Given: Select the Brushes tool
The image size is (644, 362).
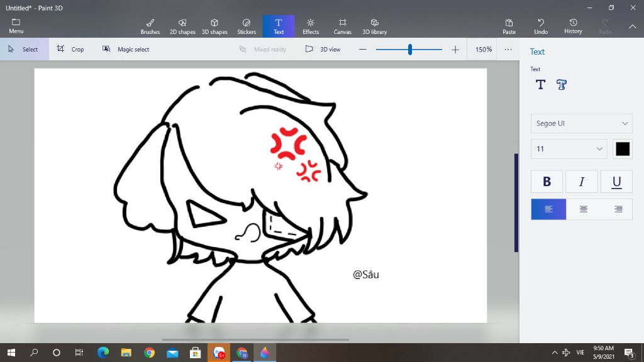Looking at the screenshot, I should click(150, 26).
